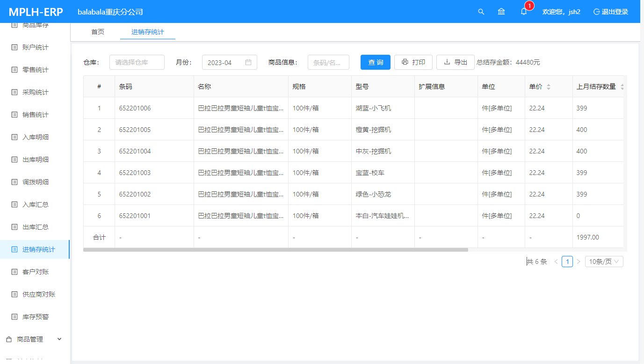
Task: Click the 商品管理 bag icon
Action: (x=9, y=339)
